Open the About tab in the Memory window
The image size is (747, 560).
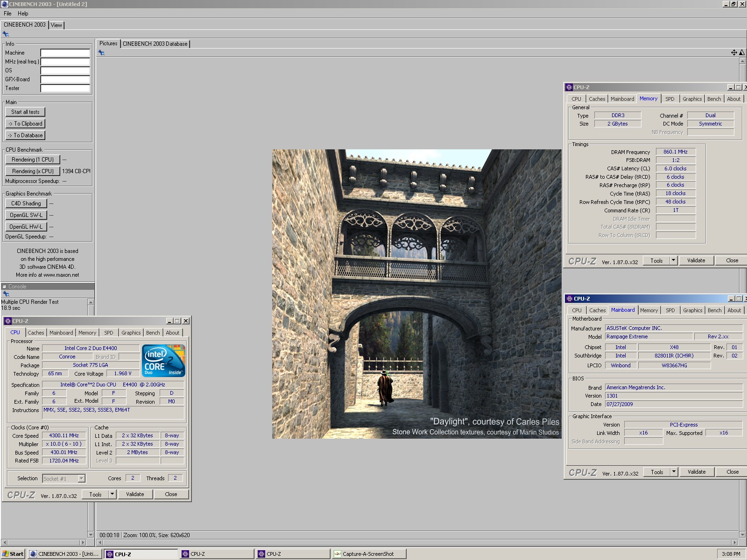pos(734,99)
